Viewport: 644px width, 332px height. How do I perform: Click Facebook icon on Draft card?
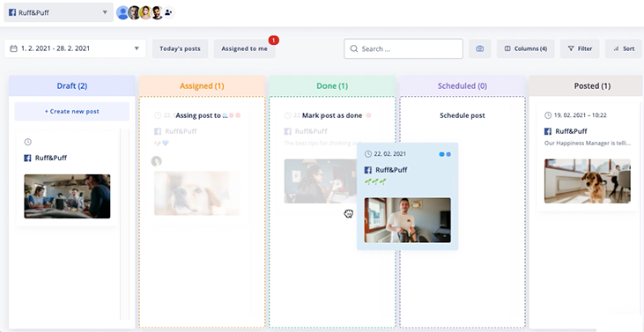pyautogui.click(x=27, y=158)
